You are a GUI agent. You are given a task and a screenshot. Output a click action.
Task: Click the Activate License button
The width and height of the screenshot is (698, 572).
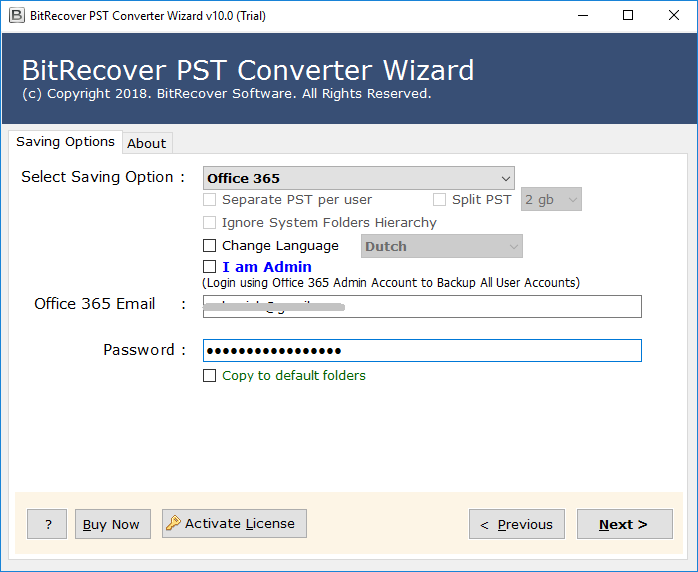coord(234,523)
